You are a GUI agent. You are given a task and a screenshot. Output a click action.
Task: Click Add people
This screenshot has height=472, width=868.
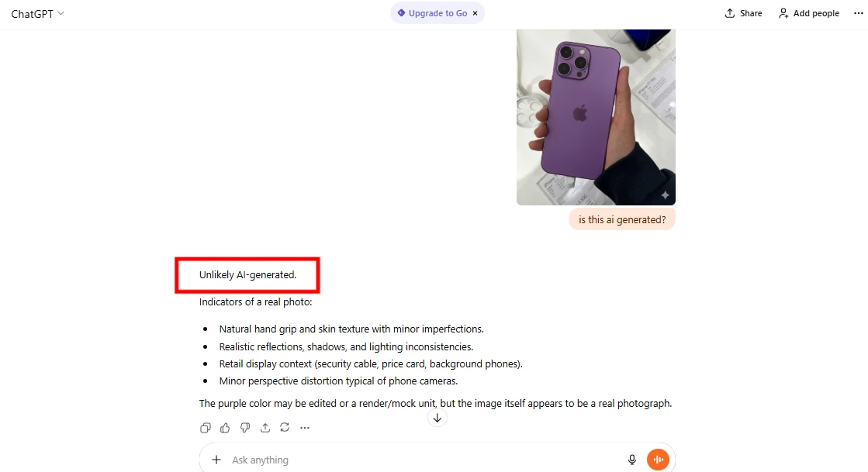(809, 13)
